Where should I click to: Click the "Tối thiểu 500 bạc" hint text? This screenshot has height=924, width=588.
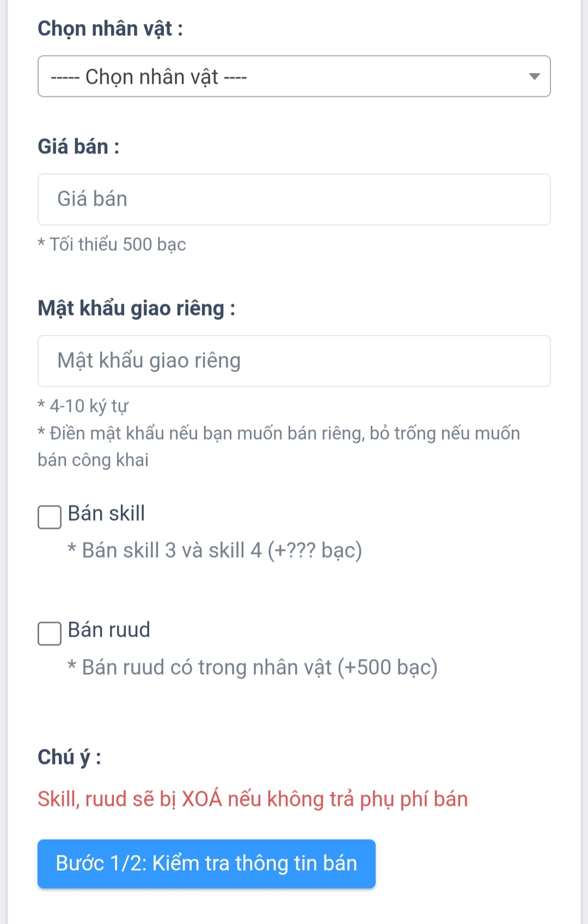pos(117,244)
